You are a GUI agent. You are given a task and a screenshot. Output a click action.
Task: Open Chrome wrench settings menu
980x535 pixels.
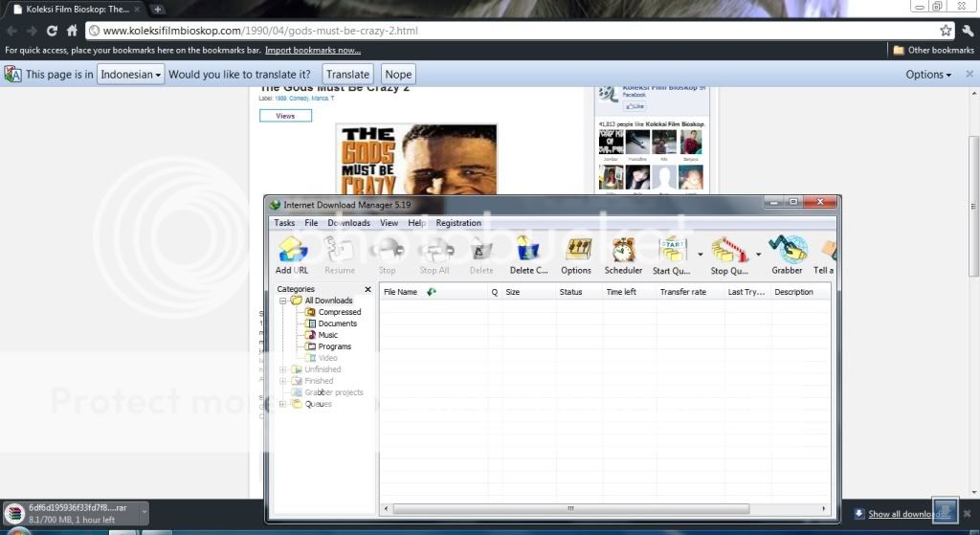pos(969,31)
